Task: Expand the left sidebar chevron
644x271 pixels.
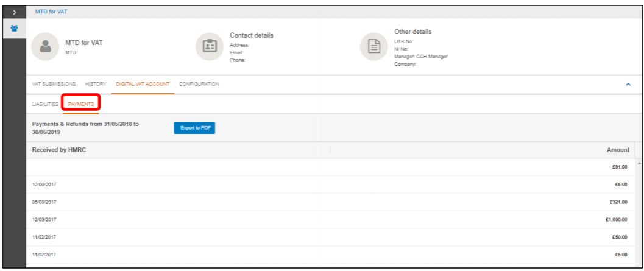Action: click(15, 12)
